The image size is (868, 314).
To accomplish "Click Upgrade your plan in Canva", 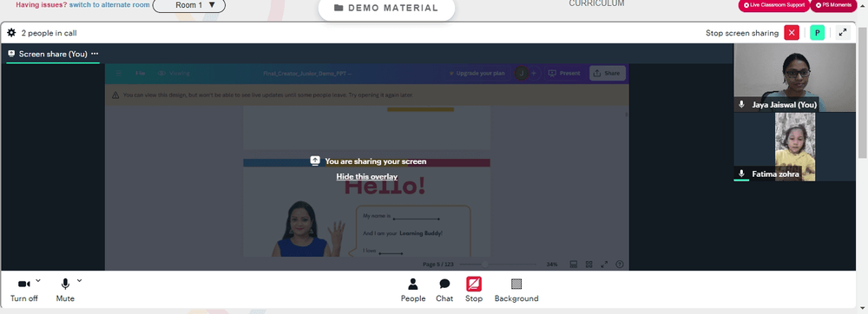I will pyautogui.click(x=477, y=73).
